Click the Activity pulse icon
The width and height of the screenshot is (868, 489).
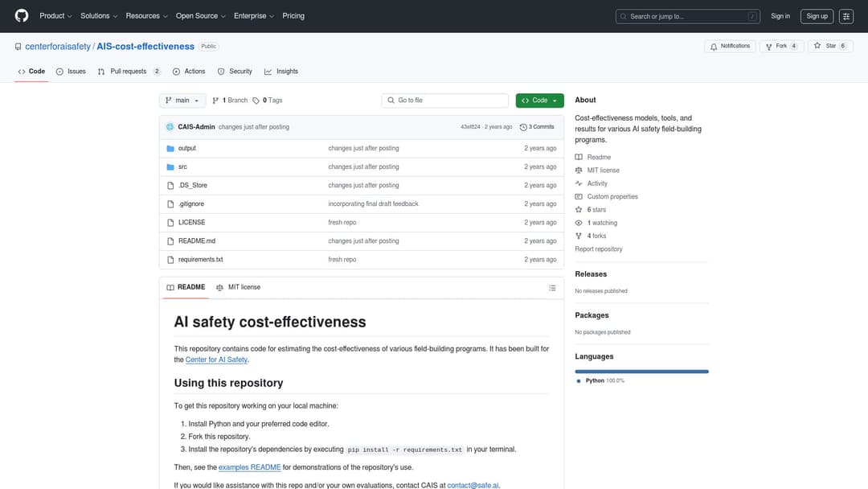pos(579,183)
